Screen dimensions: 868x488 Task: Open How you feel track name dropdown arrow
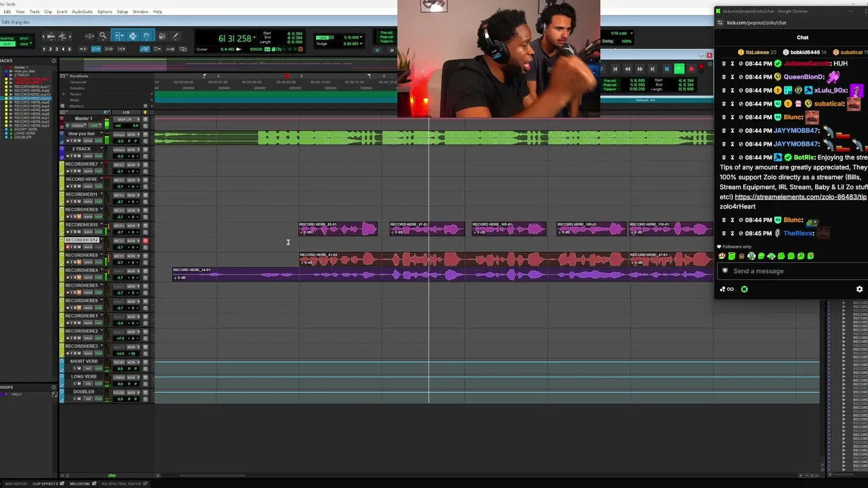click(102, 133)
